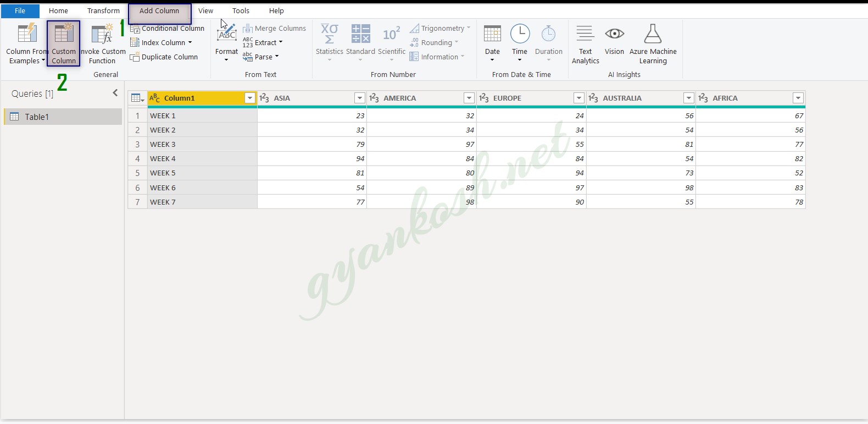Select row number 6
Screen dimensions: 868x424
[137, 188]
